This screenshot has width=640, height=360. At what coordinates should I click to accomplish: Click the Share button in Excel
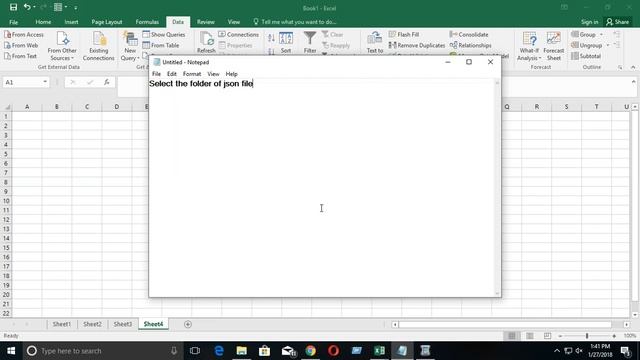click(618, 22)
